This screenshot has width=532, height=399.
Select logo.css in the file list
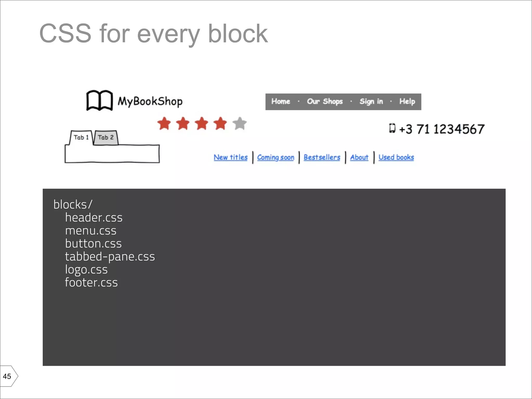pyautogui.click(x=86, y=270)
